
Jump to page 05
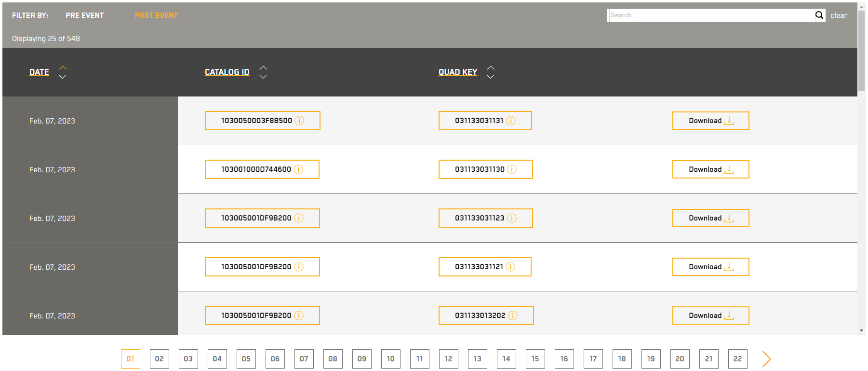click(x=246, y=359)
